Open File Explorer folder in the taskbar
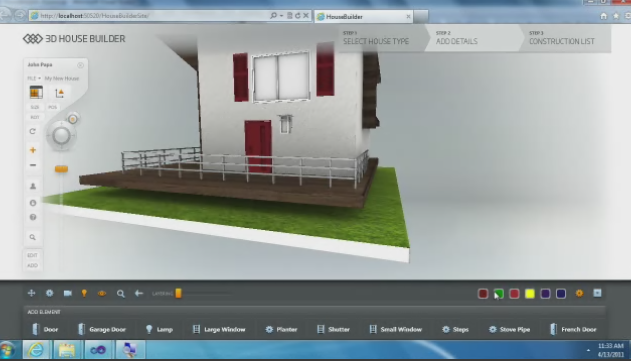 pos(67,350)
